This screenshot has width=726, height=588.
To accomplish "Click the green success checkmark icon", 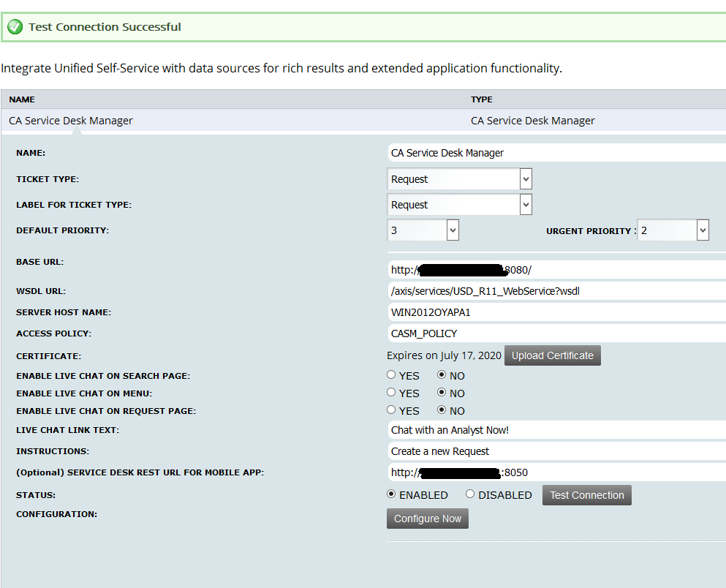I will (x=15, y=27).
